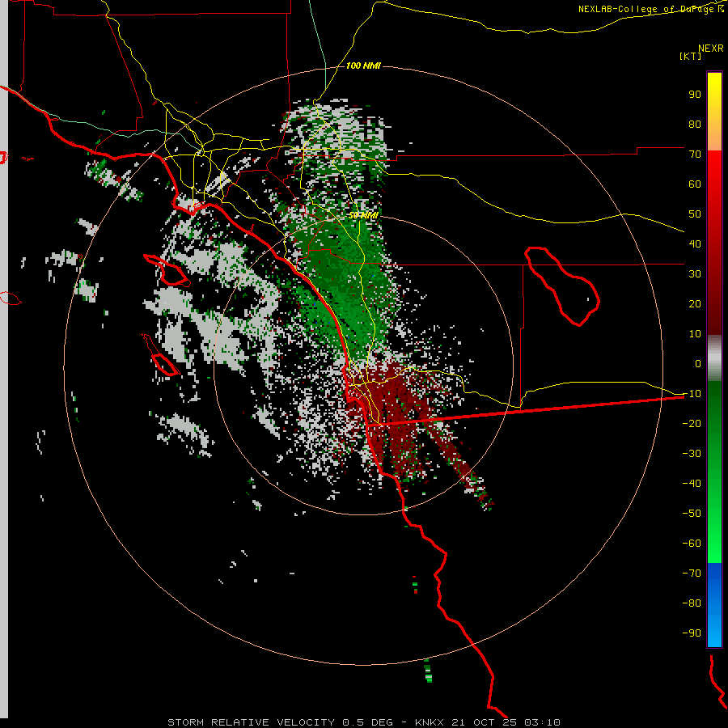Select the 90 value on the velocity scale
This screenshot has width=728, height=728.
695,95
